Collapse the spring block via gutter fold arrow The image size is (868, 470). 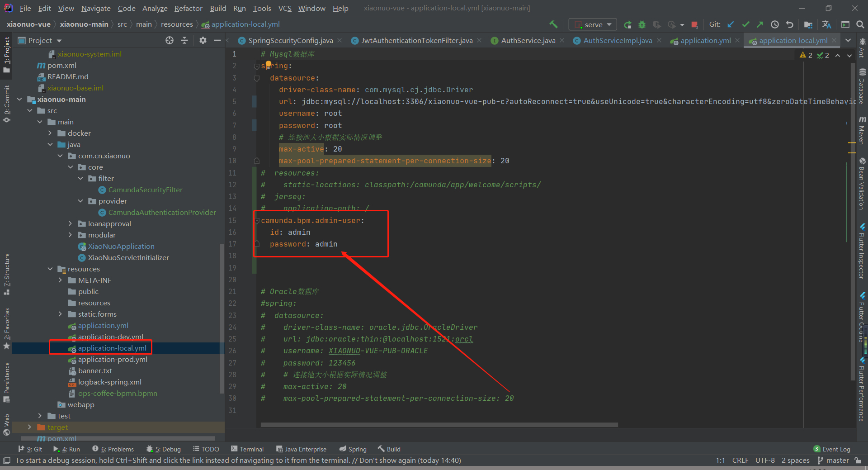(x=257, y=66)
